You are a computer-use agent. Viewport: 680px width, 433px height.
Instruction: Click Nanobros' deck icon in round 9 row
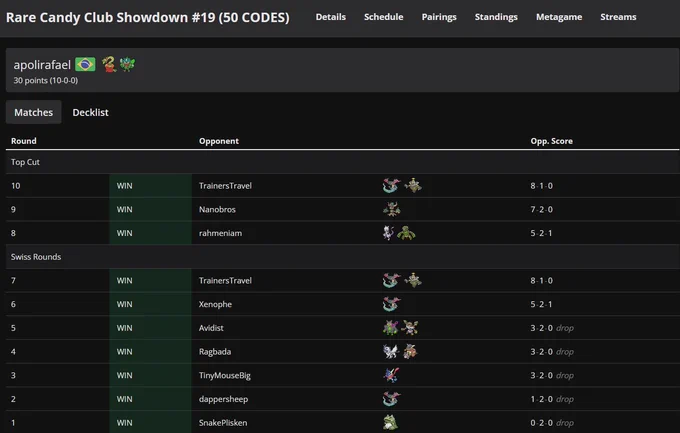pyautogui.click(x=392, y=209)
